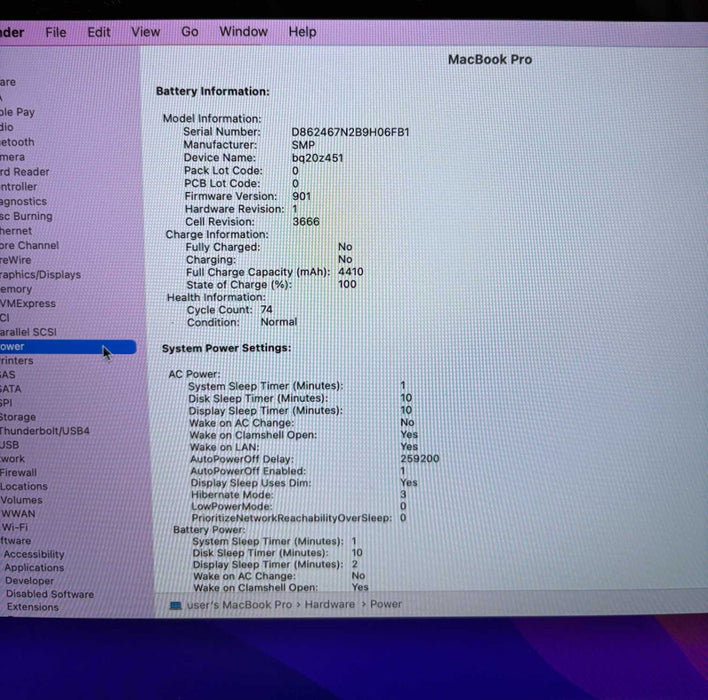Click the Hibernate Mode row
The height and width of the screenshot is (700, 708).
[299, 495]
